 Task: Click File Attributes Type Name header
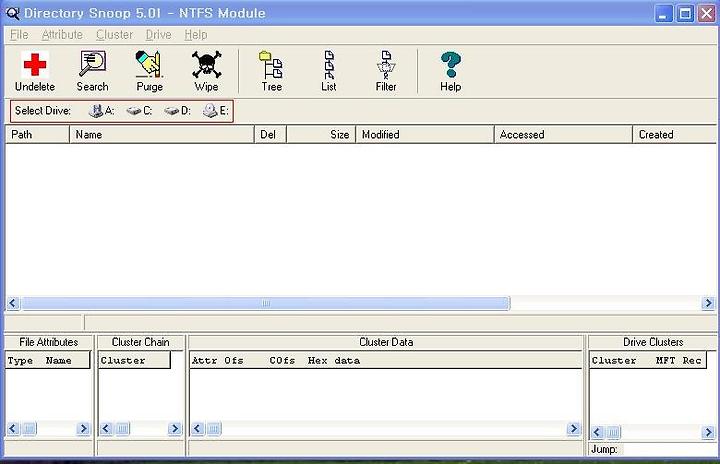48,361
